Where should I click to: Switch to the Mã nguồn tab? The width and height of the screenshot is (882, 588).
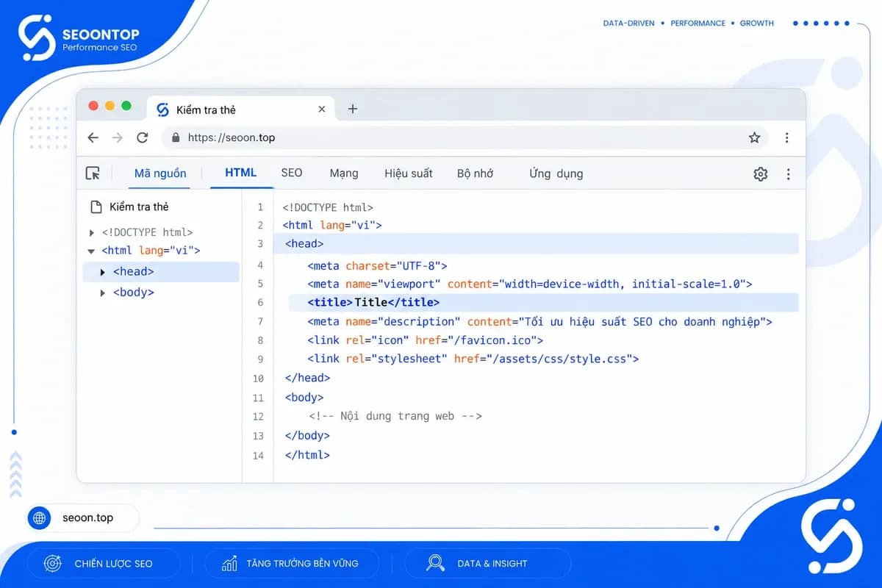[160, 173]
